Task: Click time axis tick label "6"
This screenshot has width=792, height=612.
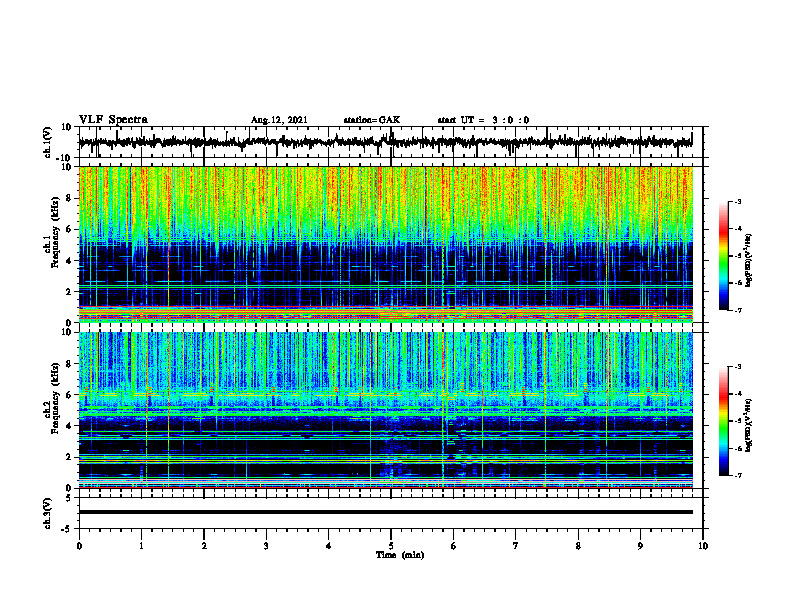Action: [454, 546]
